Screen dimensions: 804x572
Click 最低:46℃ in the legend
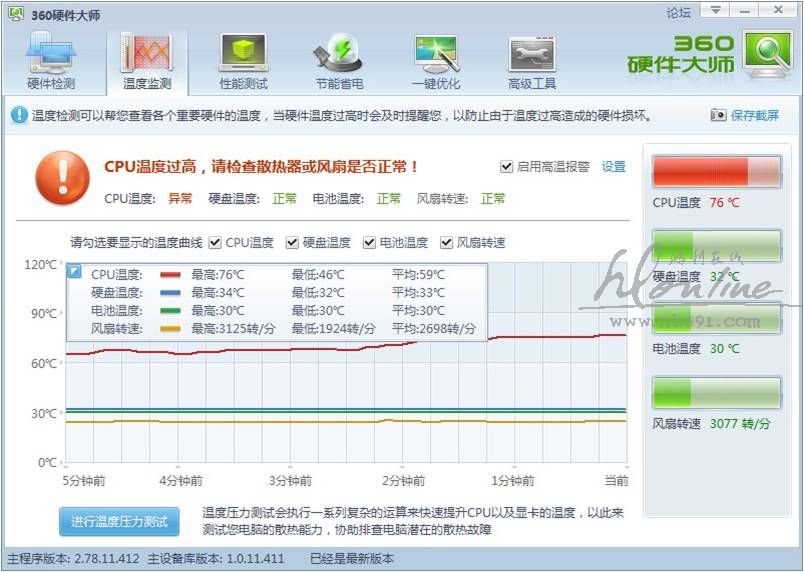tap(318, 275)
